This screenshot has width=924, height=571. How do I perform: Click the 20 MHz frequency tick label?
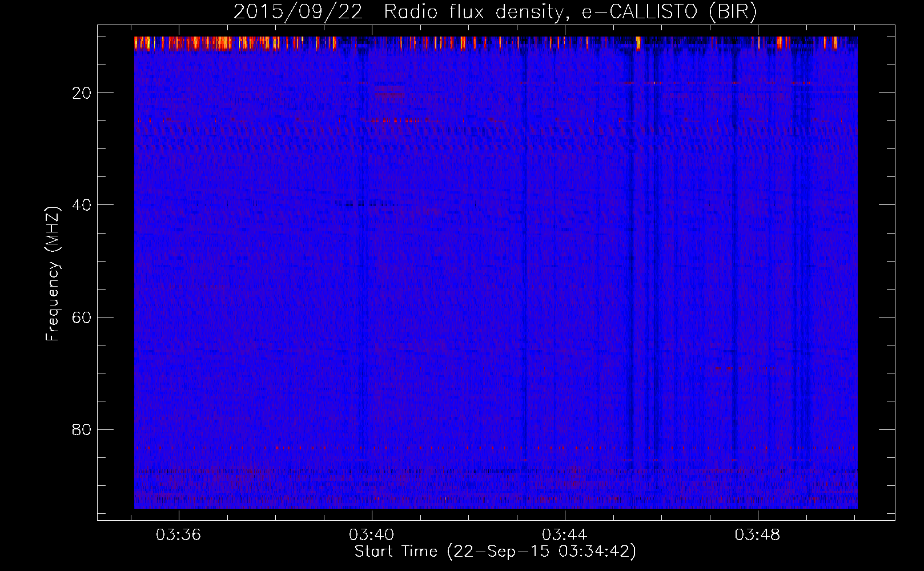coord(82,93)
